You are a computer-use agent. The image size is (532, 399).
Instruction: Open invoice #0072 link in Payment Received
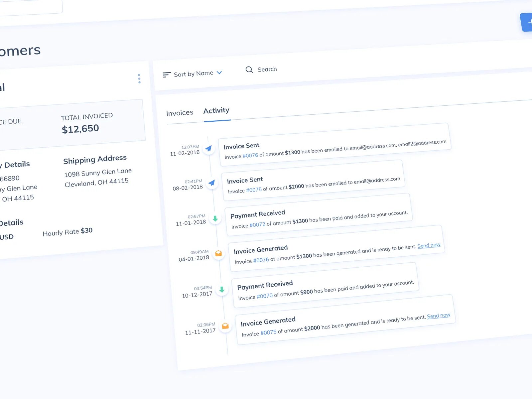(257, 225)
